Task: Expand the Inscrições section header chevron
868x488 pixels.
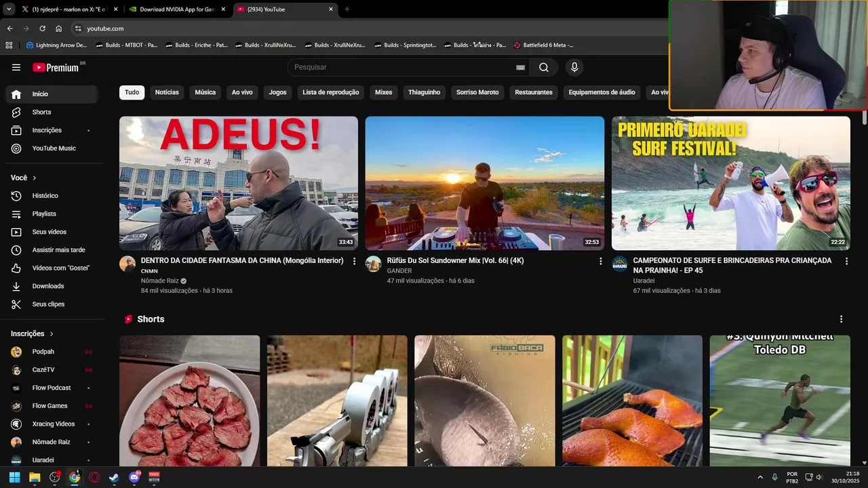Action: (x=52, y=333)
